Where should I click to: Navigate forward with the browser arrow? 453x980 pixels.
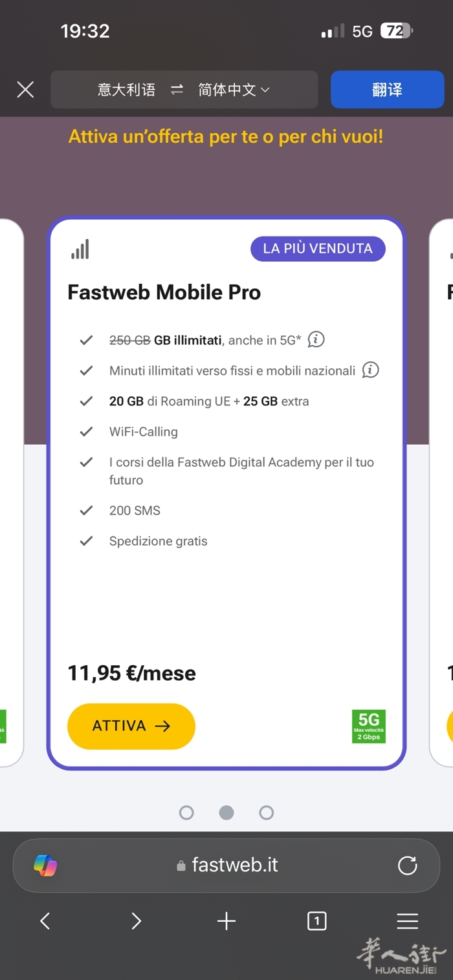[x=136, y=921]
